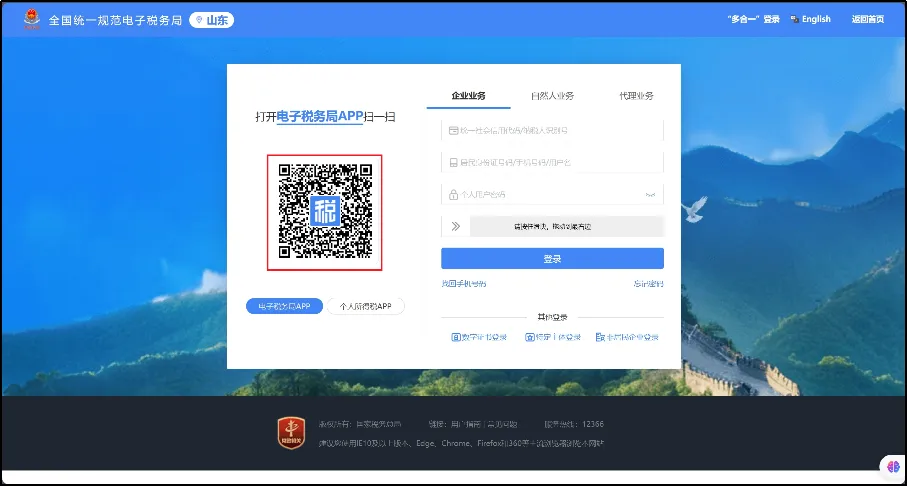The image size is (908, 487).
Task: Open the 特定主体登录 link
Action: pos(558,337)
